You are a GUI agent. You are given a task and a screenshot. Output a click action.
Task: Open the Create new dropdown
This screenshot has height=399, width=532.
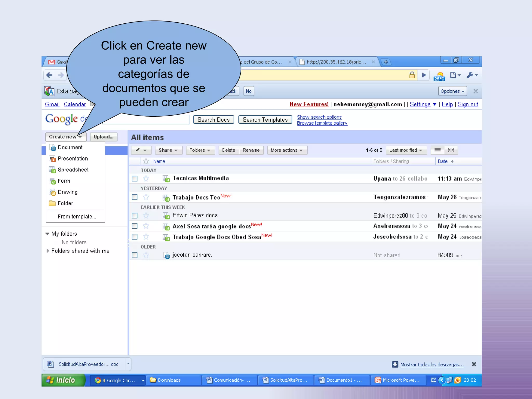[66, 137]
